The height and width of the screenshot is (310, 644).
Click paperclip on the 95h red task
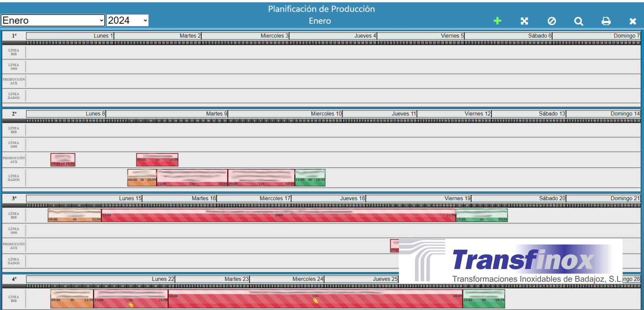tap(315, 301)
